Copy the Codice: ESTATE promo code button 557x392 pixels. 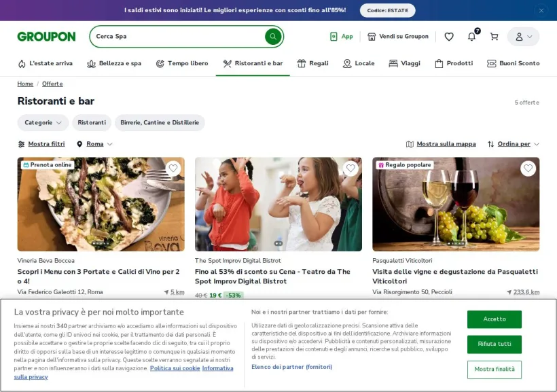coord(388,10)
